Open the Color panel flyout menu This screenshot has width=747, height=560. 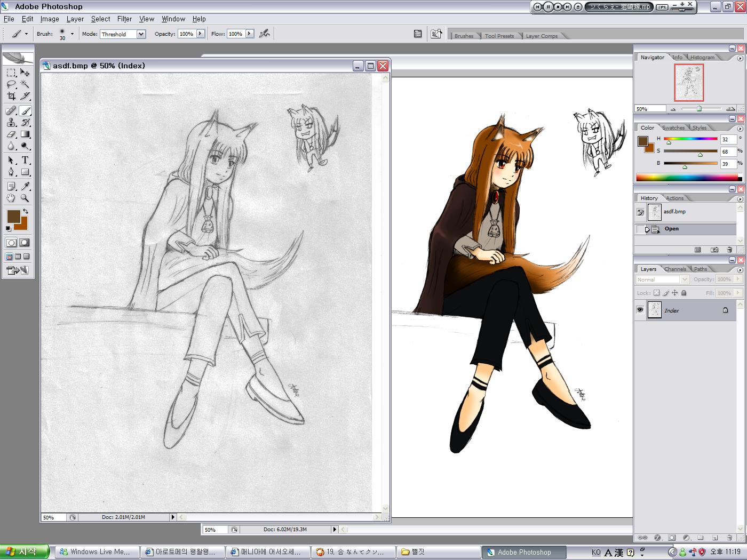pyautogui.click(x=740, y=128)
